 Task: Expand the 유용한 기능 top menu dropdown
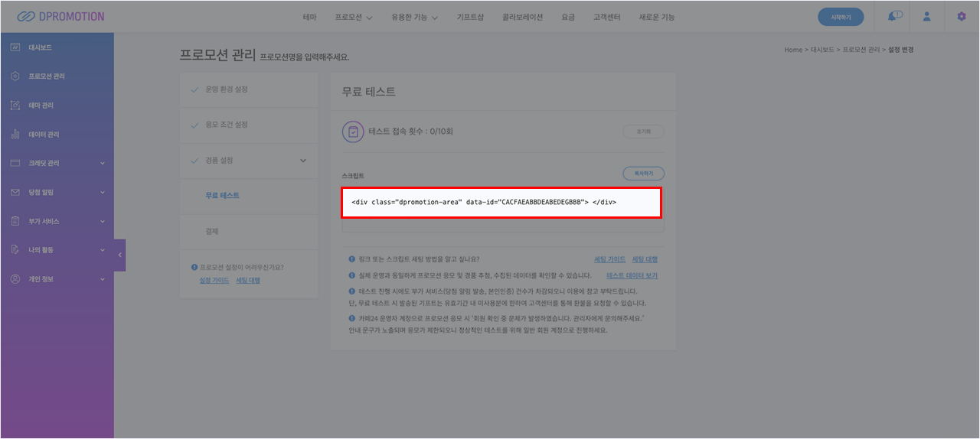pyautogui.click(x=414, y=17)
